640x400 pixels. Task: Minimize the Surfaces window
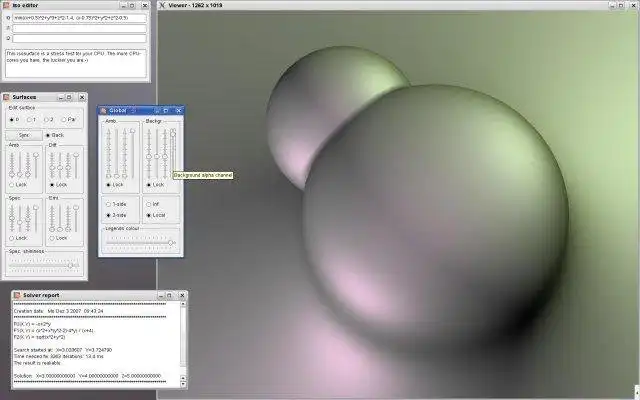(x=61, y=97)
